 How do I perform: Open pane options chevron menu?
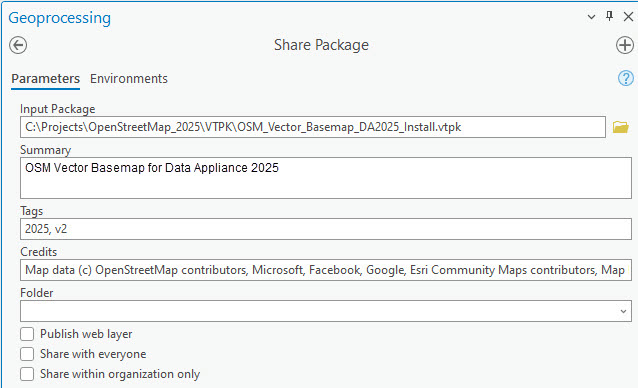click(591, 17)
